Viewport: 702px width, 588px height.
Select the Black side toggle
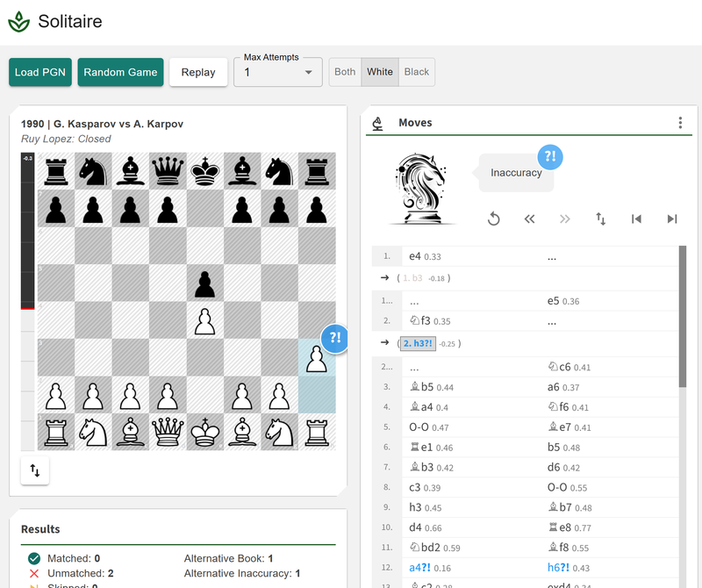(417, 72)
